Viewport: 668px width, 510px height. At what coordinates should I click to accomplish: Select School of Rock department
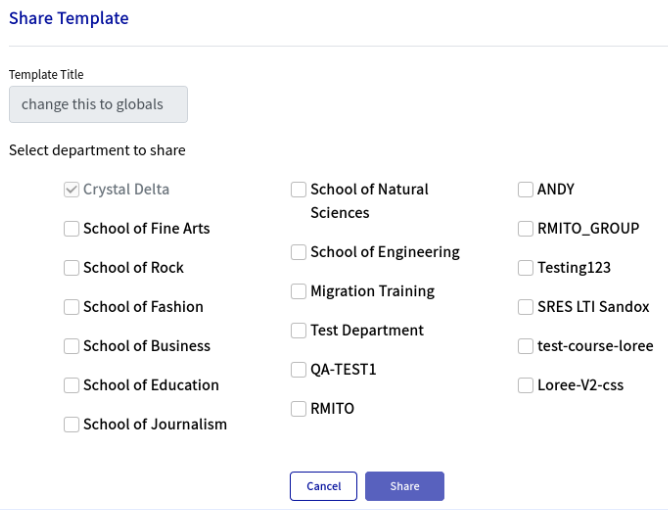[72, 268]
